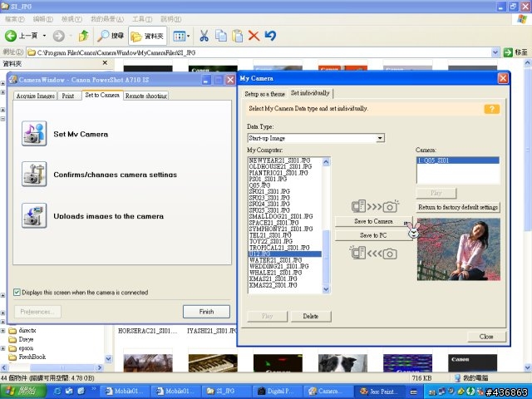Click the Internet Explorer quick launch icon

pos(57,392)
